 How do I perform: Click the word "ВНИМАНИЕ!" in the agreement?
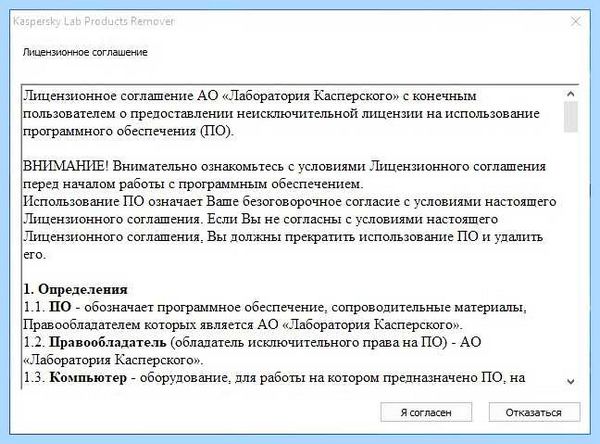pyautogui.click(x=66, y=166)
